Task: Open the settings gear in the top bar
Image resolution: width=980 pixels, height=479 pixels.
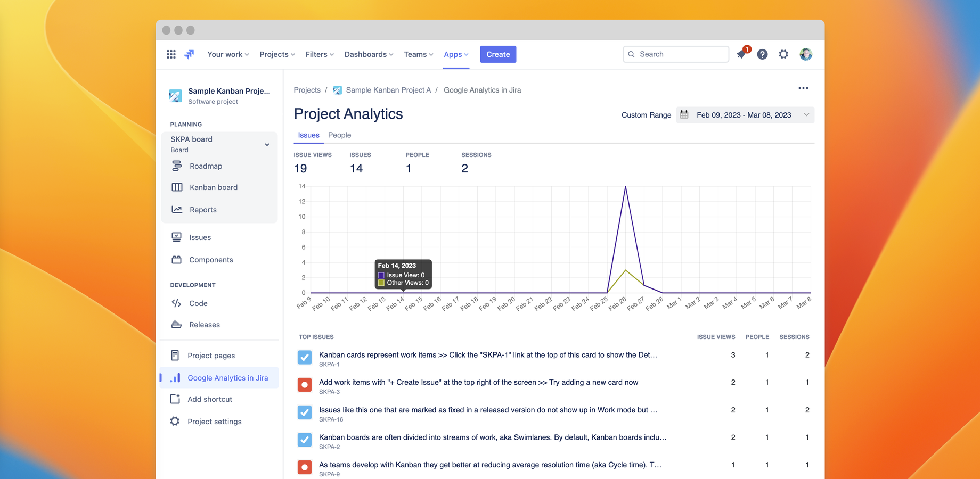Action: (x=783, y=54)
